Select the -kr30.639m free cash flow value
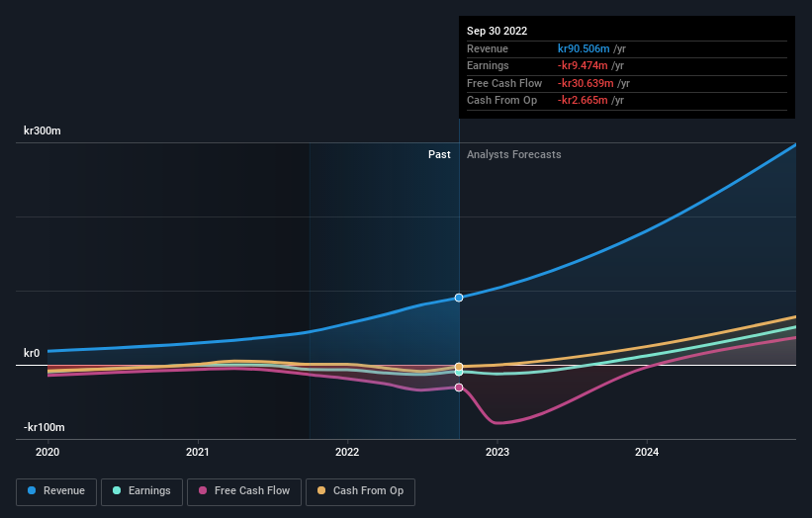 pyautogui.click(x=586, y=83)
